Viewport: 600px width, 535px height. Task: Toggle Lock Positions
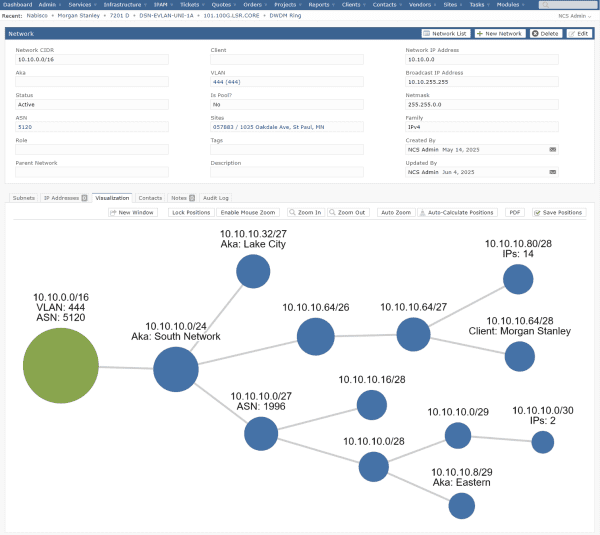pyautogui.click(x=190, y=213)
